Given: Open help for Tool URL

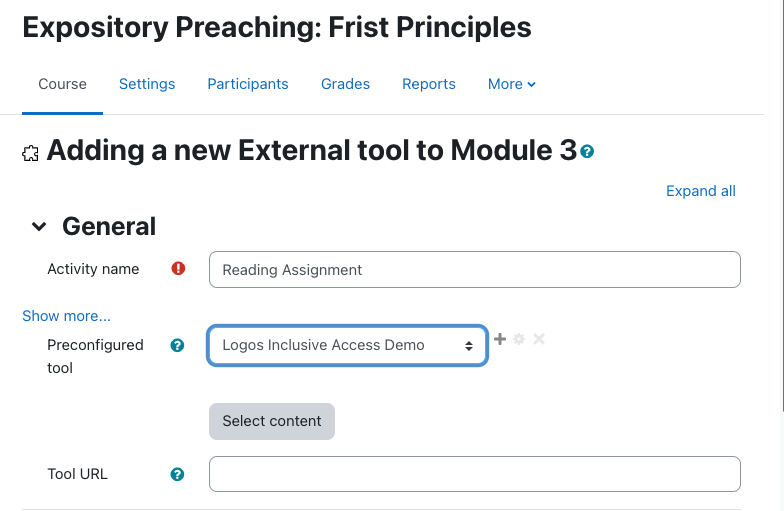Looking at the screenshot, I should (x=177, y=474).
